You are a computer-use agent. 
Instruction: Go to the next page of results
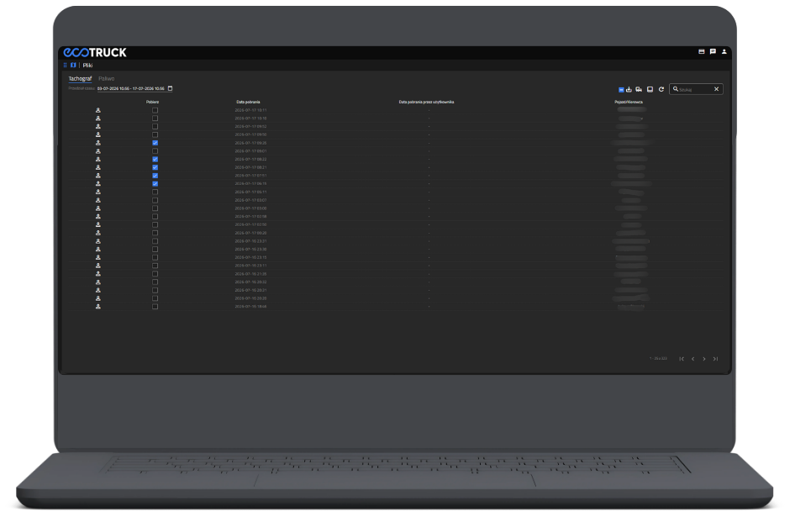[x=703, y=359]
